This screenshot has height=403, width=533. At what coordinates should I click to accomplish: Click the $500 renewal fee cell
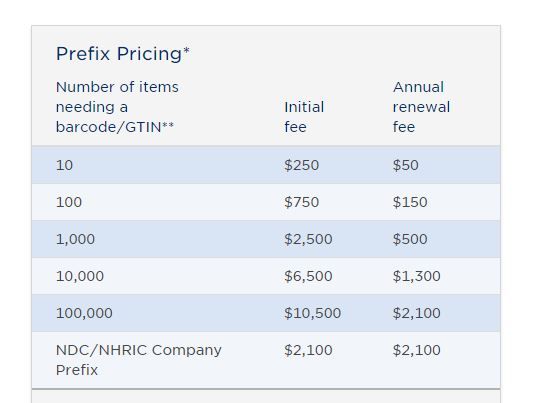point(410,239)
